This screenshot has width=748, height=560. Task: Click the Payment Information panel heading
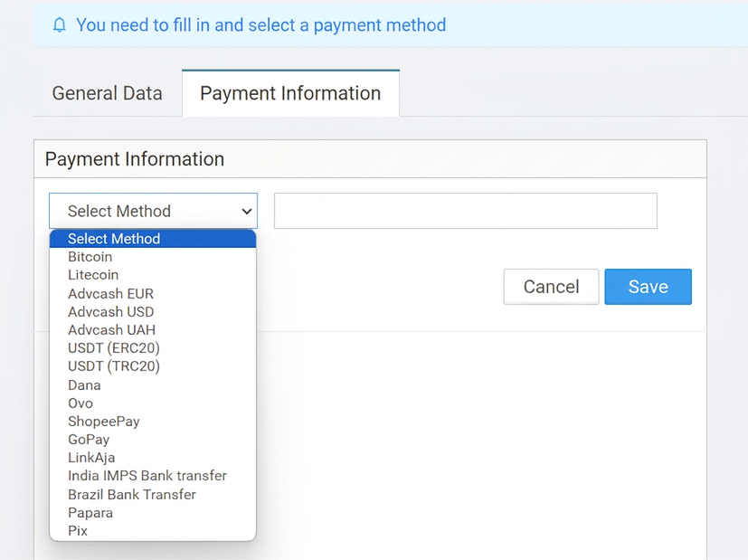point(135,159)
